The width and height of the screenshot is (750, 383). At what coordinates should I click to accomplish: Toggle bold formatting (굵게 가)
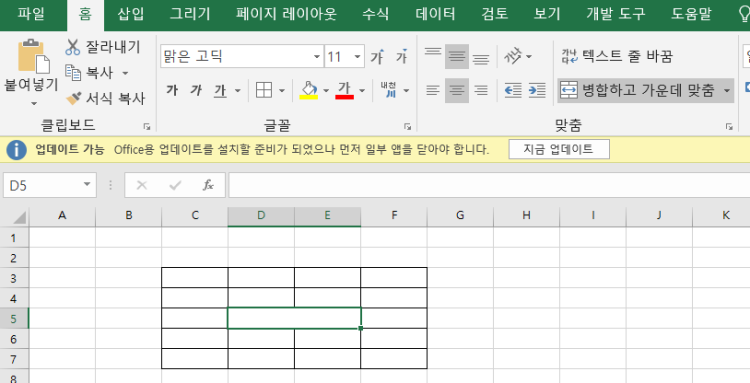coord(172,90)
